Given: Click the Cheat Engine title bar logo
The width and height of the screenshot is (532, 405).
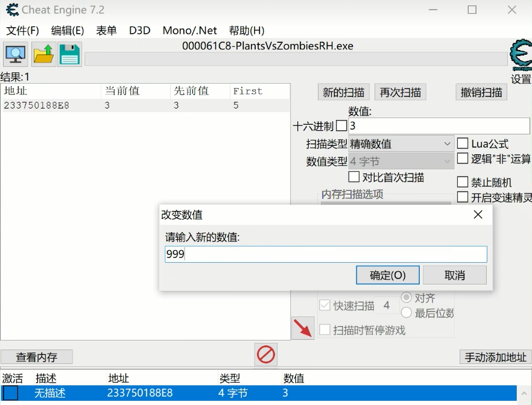Looking at the screenshot, I should coord(12,10).
